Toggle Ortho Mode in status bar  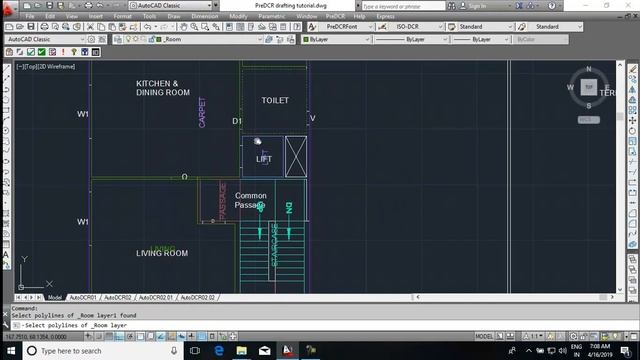(119, 336)
